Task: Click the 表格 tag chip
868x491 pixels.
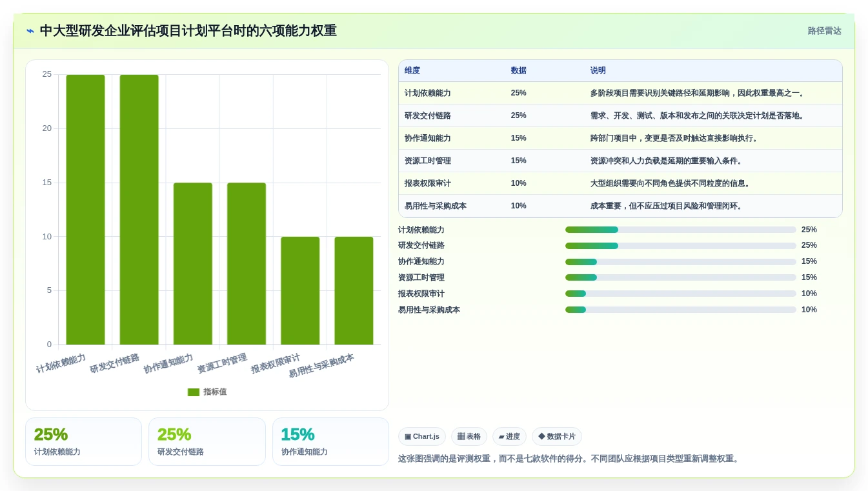Action: click(469, 437)
